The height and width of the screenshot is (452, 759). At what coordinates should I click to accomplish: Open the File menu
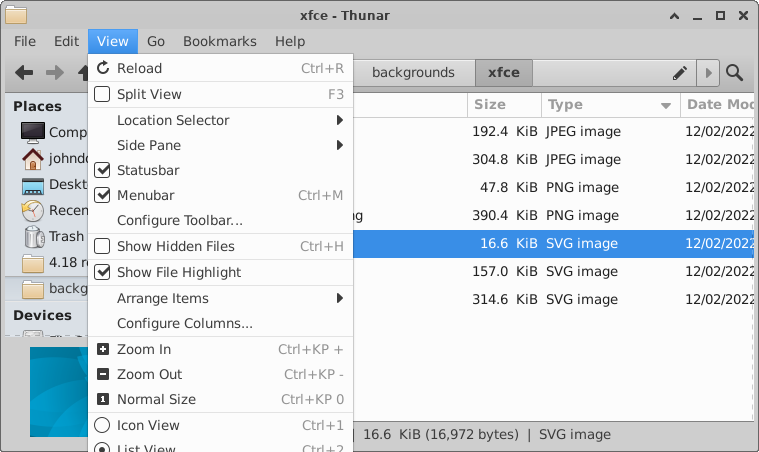coord(25,42)
